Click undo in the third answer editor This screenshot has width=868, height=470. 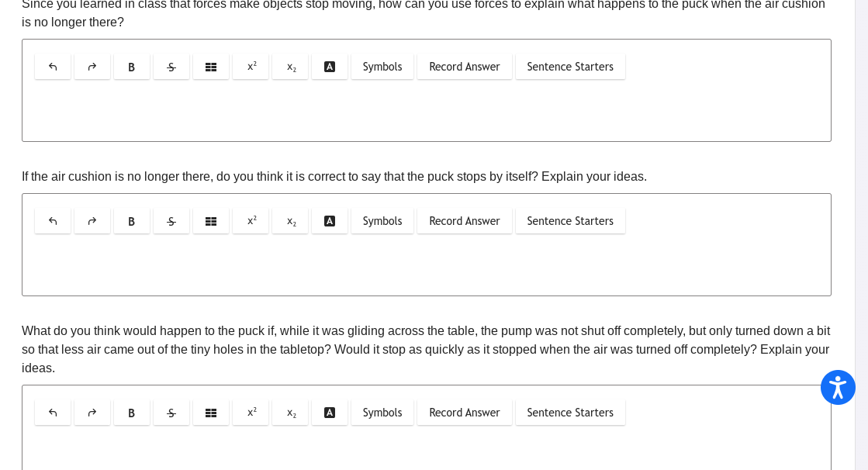click(x=53, y=413)
